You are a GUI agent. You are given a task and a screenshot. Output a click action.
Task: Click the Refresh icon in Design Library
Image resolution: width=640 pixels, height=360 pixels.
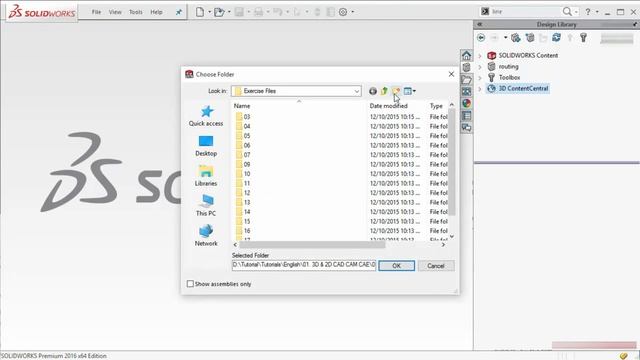[x=556, y=38]
